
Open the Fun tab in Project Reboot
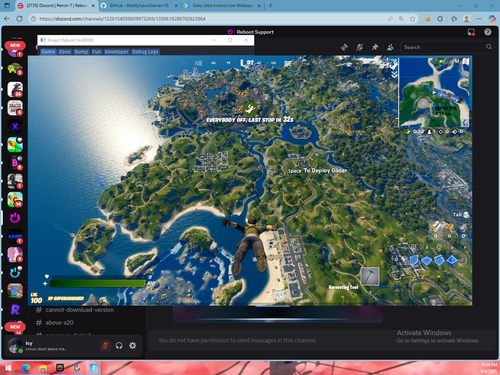(97, 52)
